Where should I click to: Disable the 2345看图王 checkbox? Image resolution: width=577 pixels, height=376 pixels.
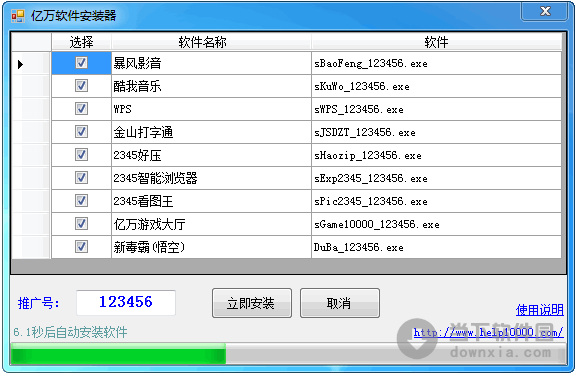[x=81, y=201]
